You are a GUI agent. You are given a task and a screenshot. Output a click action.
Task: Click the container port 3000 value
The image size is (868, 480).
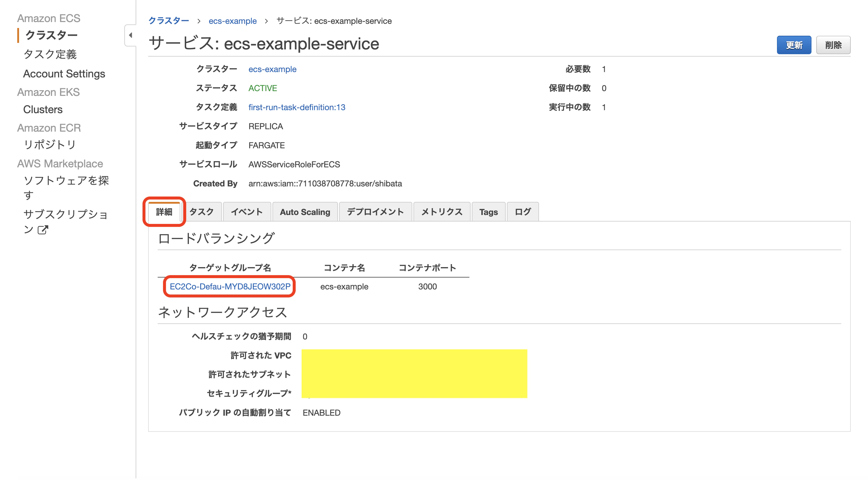pos(427,286)
